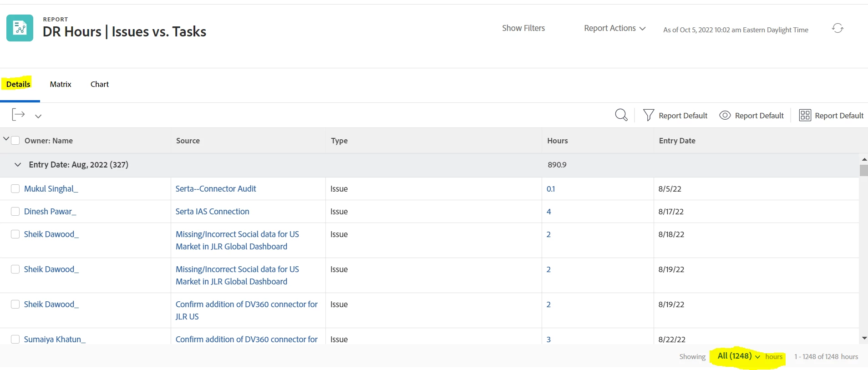
Task: Switch to the Matrix tab
Action: (x=61, y=84)
